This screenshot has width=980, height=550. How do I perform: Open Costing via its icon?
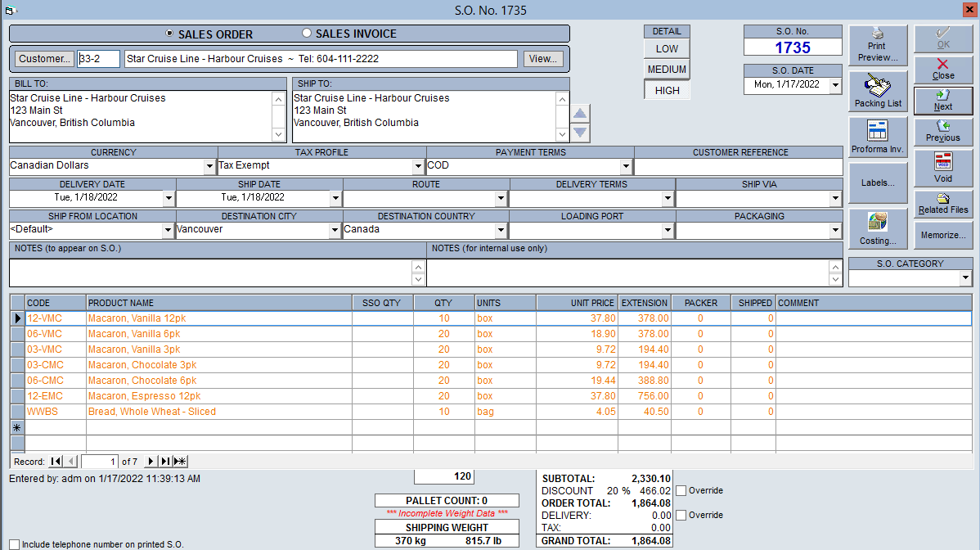[x=878, y=228]
